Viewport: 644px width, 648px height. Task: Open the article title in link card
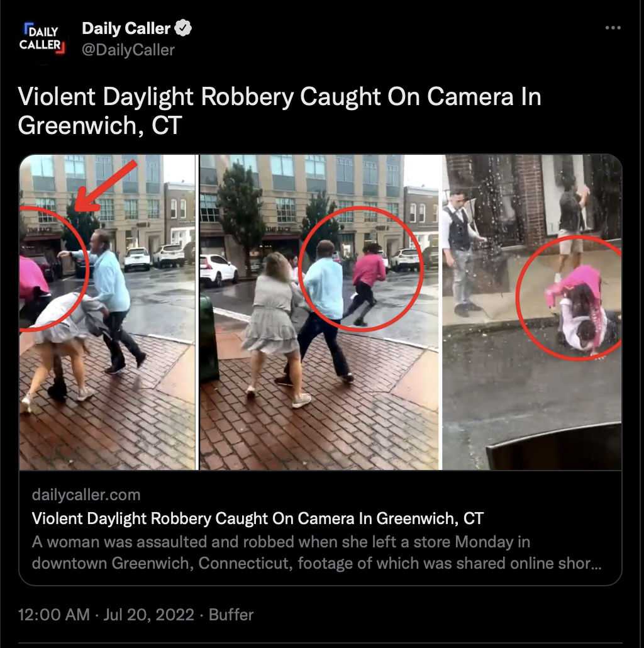257,518
